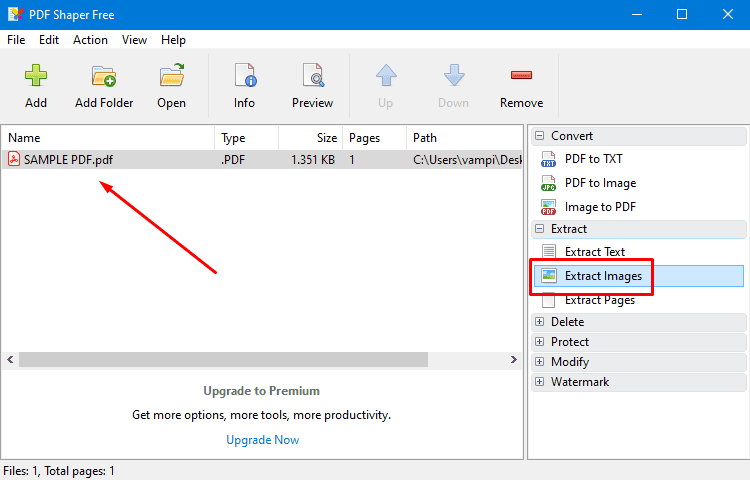Sort list by Size column header

click(x=310, y=138)
